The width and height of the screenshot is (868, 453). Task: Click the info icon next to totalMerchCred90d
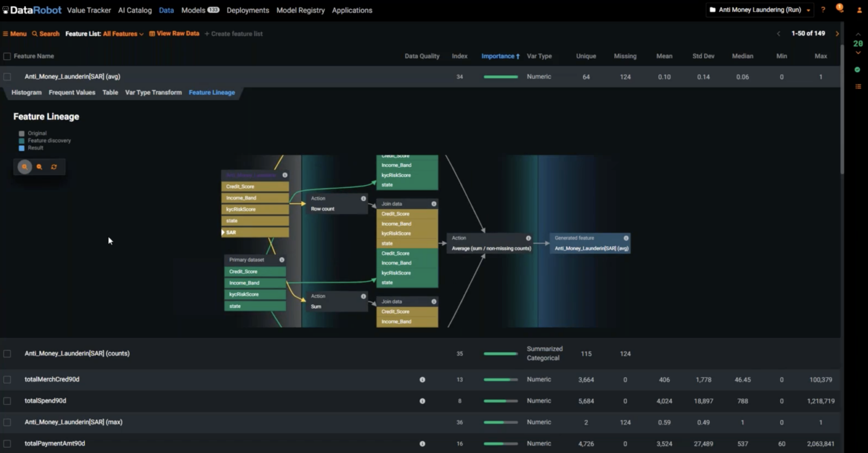point(422,380)
